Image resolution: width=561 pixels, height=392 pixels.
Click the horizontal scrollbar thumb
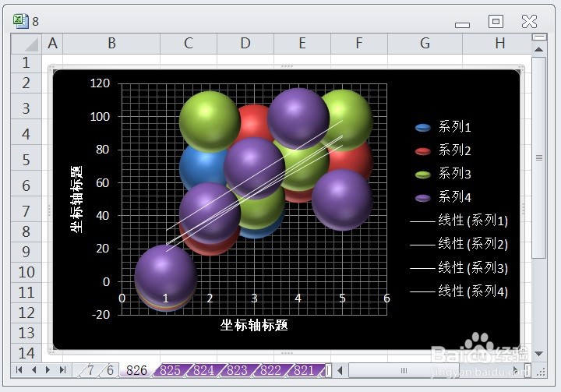coord(404,370)
